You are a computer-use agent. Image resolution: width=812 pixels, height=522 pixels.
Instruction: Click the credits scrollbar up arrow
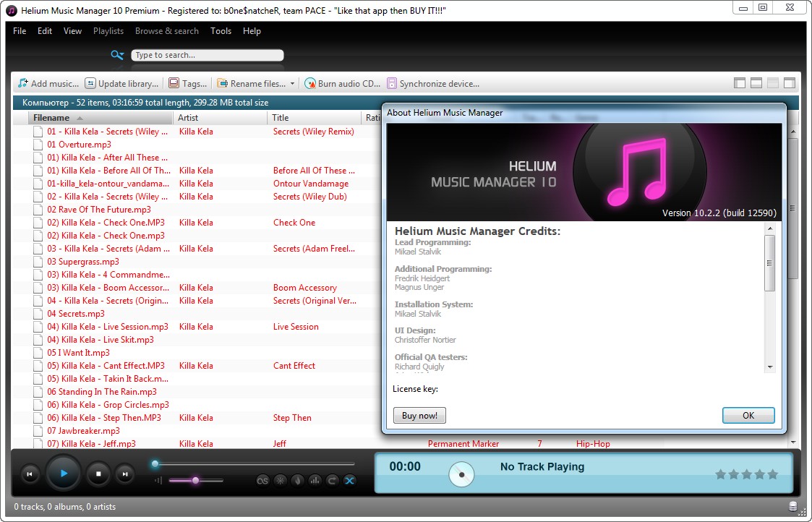tap(770, 228)
